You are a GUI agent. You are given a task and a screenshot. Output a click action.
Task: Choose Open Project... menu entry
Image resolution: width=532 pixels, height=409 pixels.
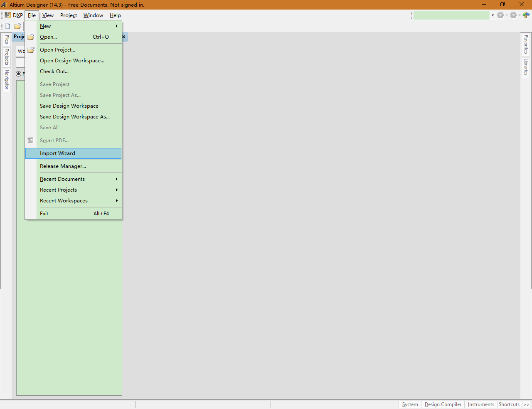pos(74,50)
